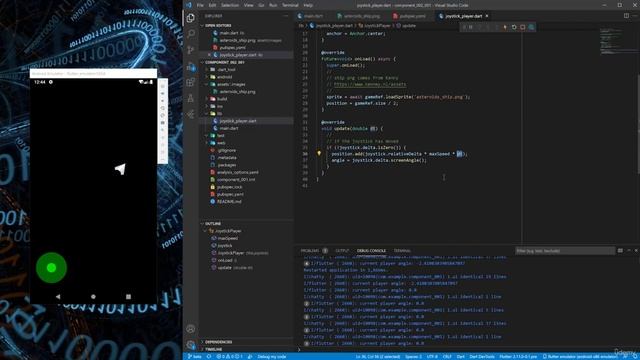Image resolution: width=640 pixels, height=360 pixels.
Task: Switch to the Output panel tab
Action: pos(342,251)
